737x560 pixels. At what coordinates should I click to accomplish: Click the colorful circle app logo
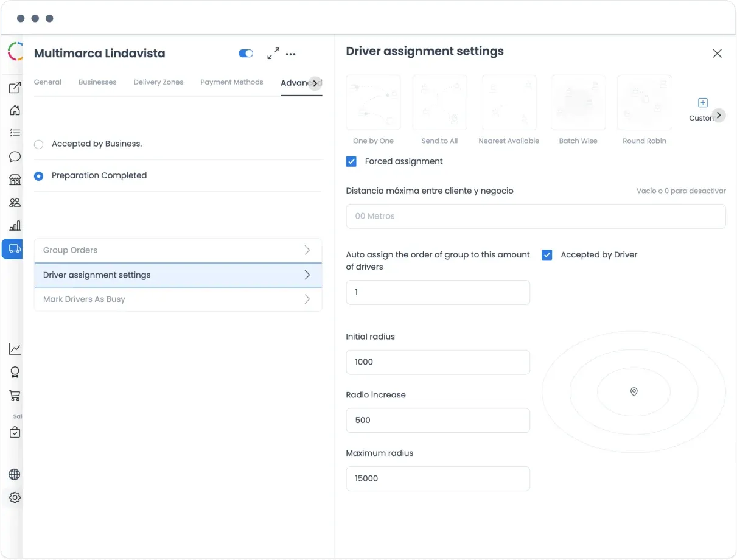coord(15,52)
